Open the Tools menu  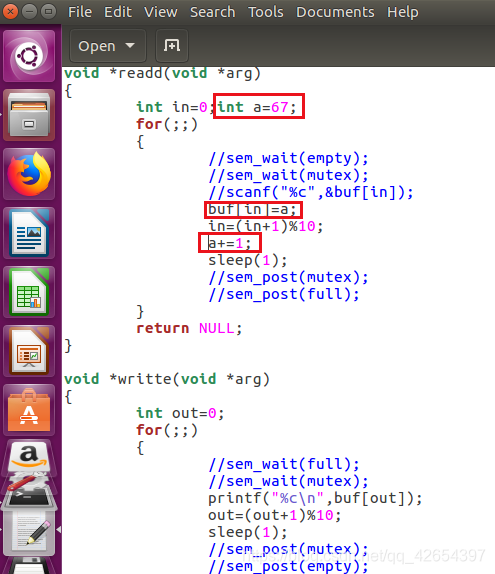[265, 12]
